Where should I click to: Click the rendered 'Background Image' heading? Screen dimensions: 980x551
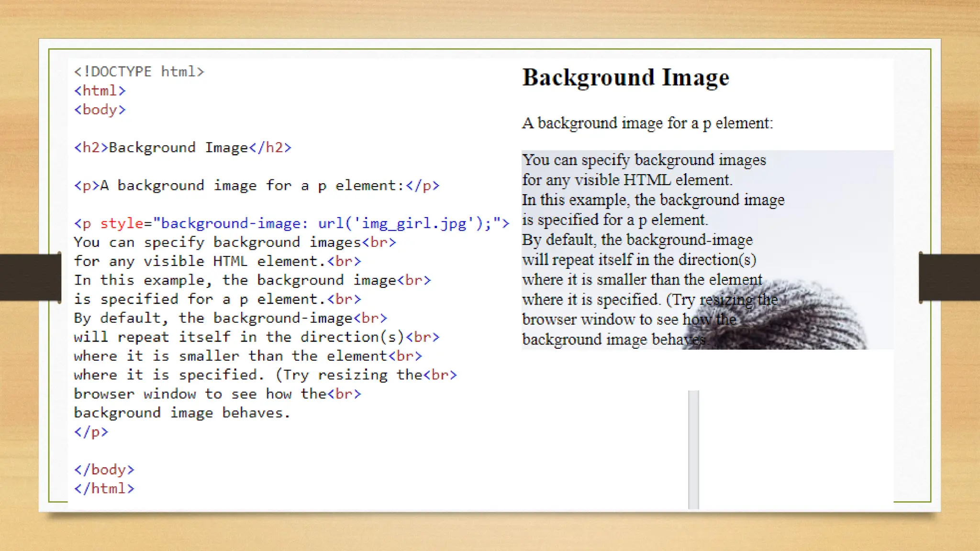click(x=625, y=77)
